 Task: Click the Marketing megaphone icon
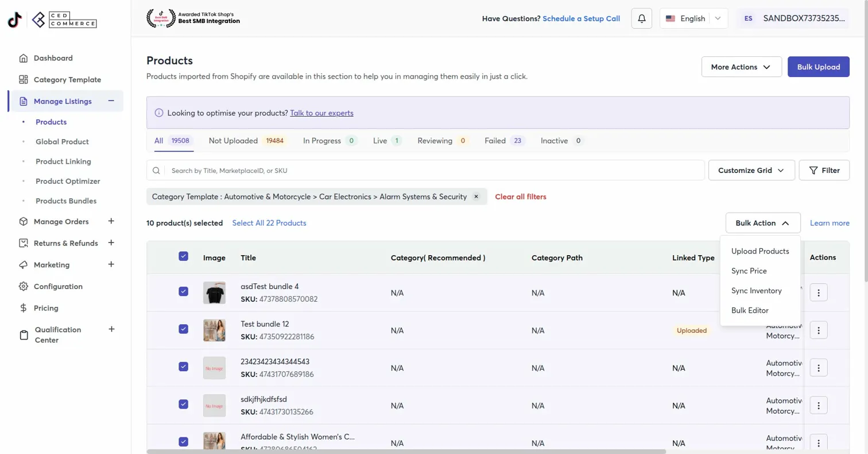[x=24, y=265]
